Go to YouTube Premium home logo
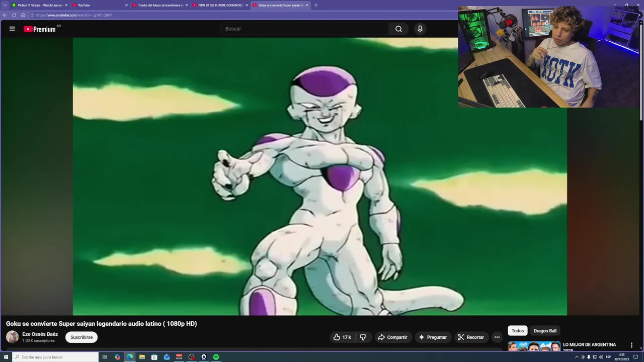The width and height of the screenshot is (644, 362). tap(40, 29)
